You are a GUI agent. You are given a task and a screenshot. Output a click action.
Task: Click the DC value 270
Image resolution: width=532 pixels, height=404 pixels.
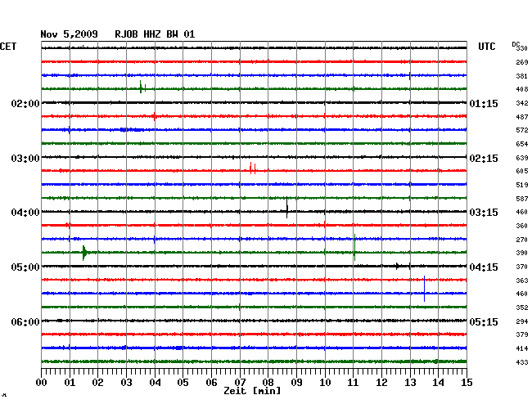522,240
